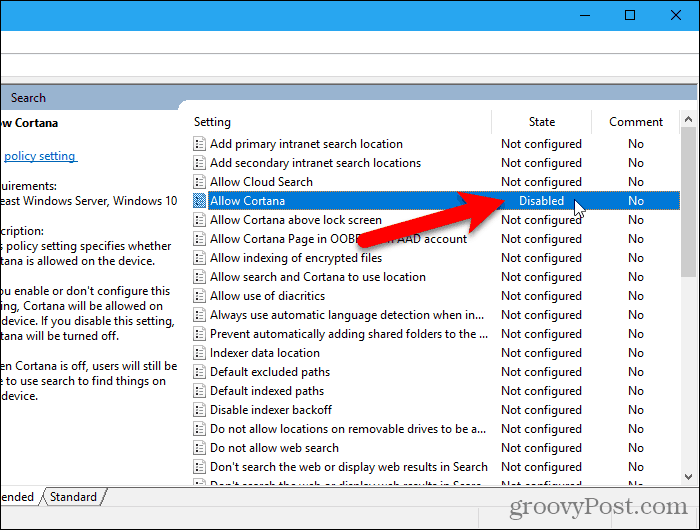The width and height of the screenshot is (700, 530).
Task: Click the policy icon beside Do not allow web search
Action: [199, 448]
